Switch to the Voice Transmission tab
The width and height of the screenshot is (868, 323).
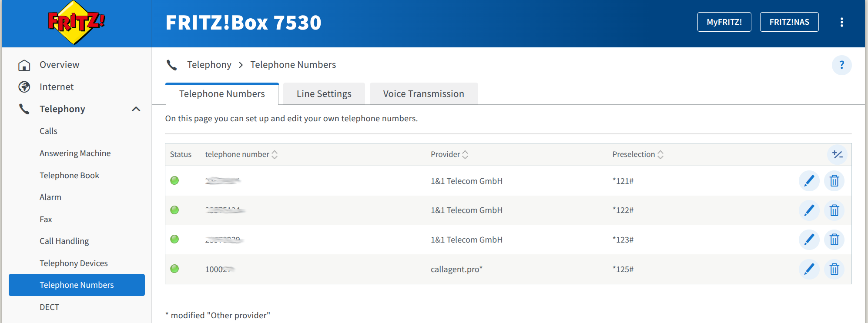tap(424, 94)
